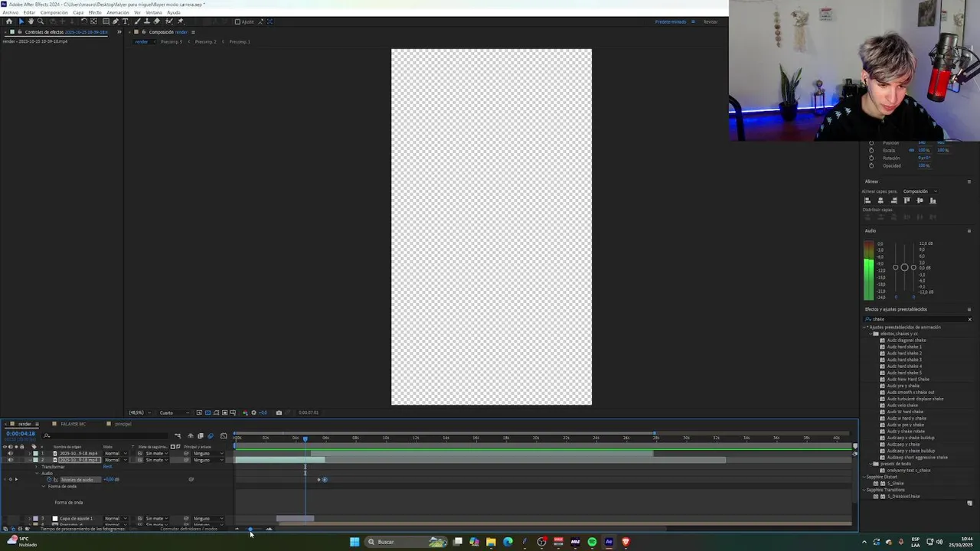Image resolution: width=980 pixels, height=551 pixels.
Task: Select the Brush tool
Action: click(137, 21)
